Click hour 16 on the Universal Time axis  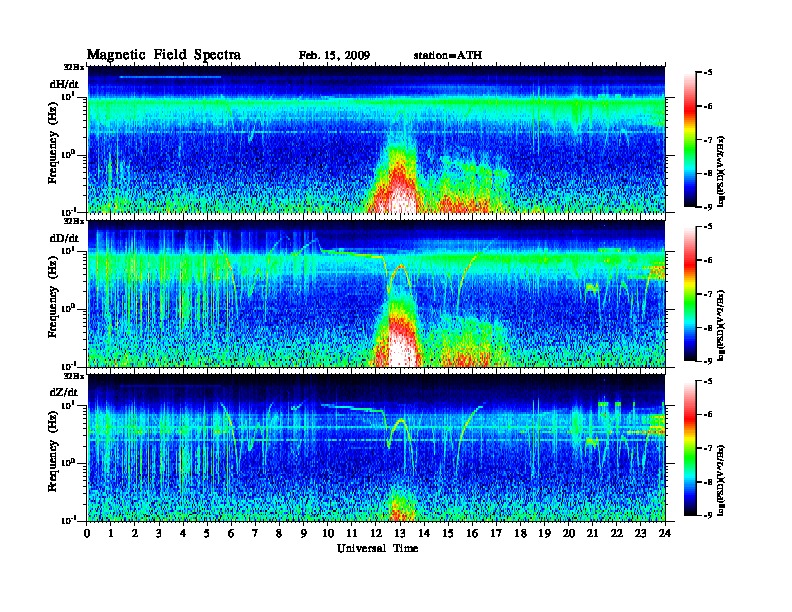coord(472,534)
